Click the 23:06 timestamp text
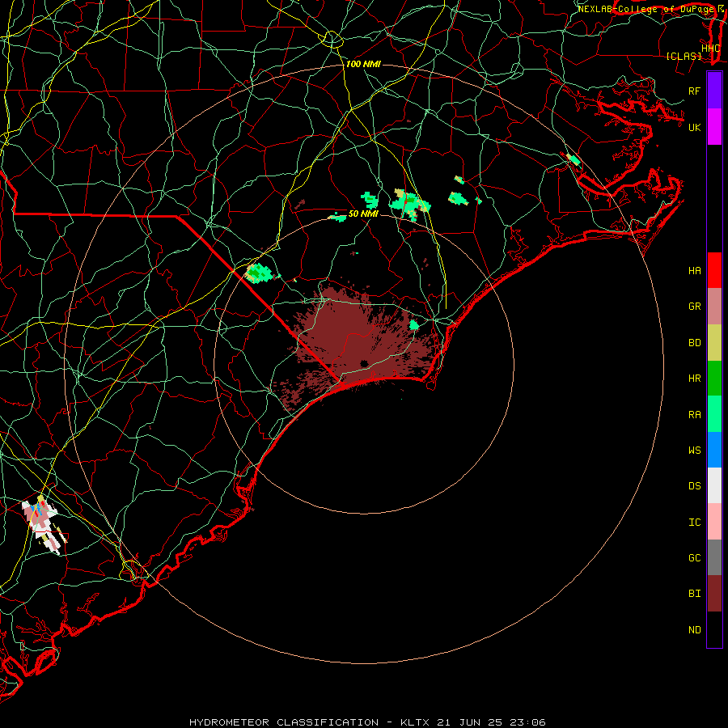This screenshot has height=728, width=728. click(530, 722)
